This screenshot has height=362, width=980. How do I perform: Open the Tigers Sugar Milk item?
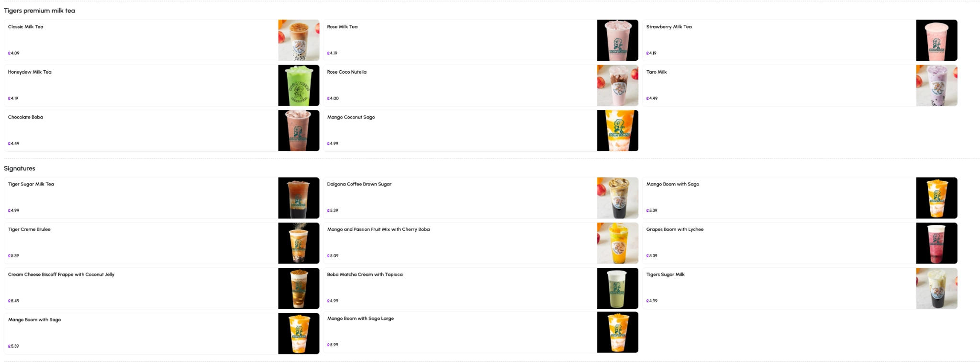[800, 288]
